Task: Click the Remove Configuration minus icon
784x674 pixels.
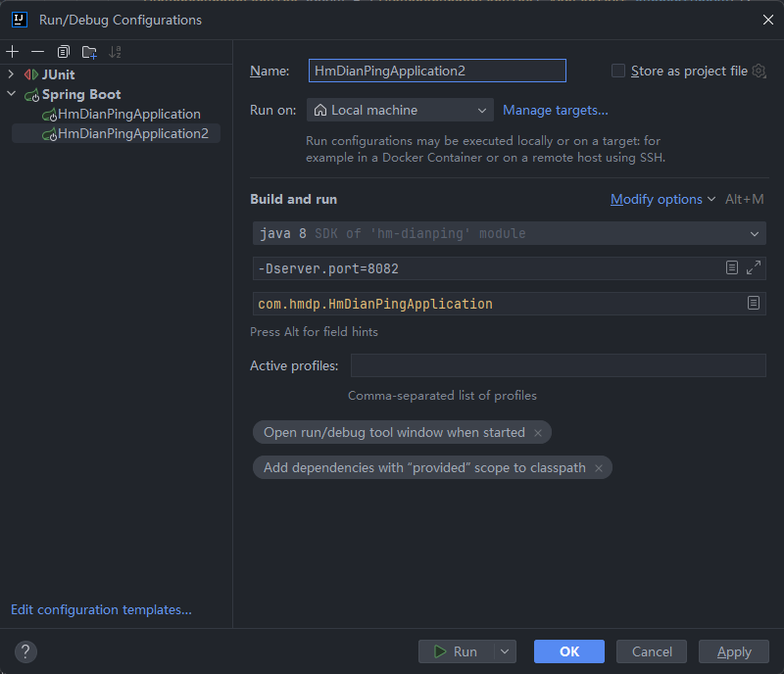Action: point(37,52)
